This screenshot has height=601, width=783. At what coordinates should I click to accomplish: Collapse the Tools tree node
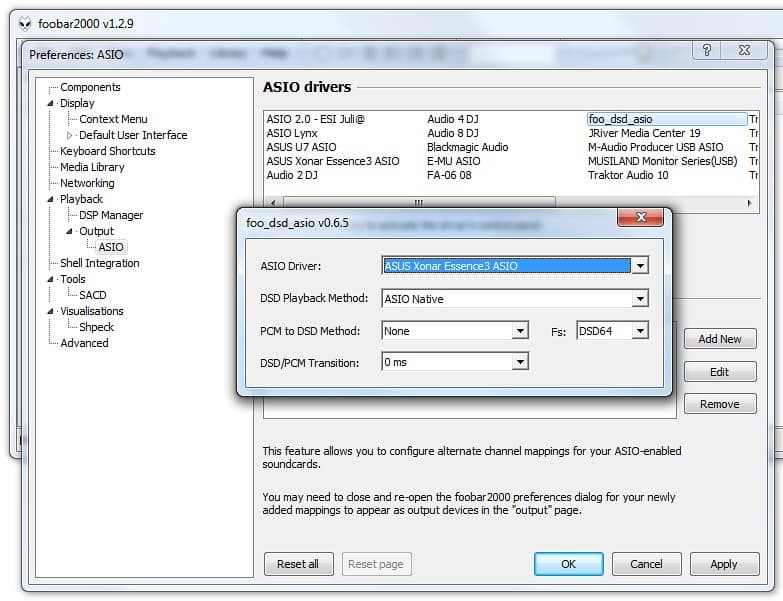(50, 279)
